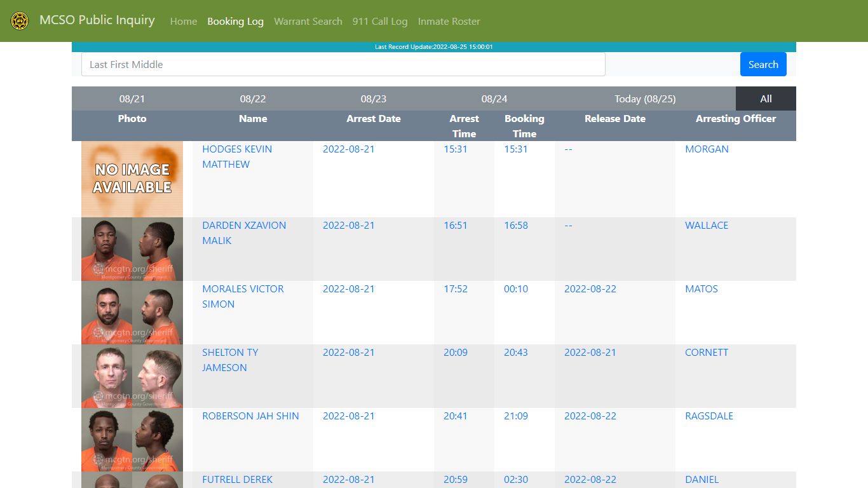Open Morales Victor Simon mugshot photo
868x488 pixels.
click(x=132, y=313)
